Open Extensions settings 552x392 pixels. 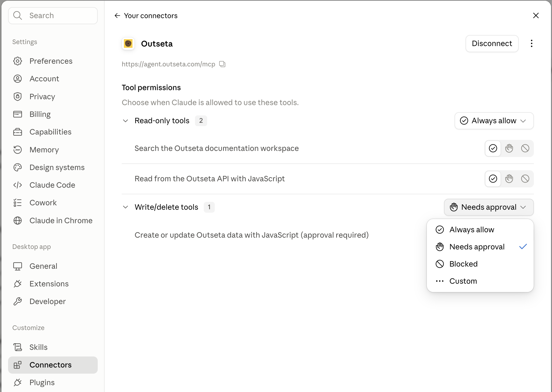[x=53, y=284]
